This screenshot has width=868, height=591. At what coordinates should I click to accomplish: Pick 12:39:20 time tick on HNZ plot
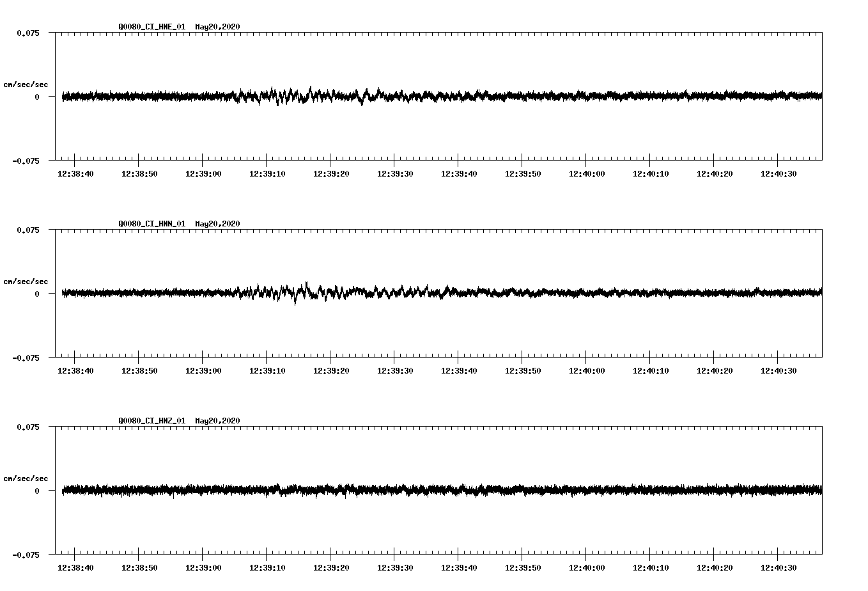[x=331, y=568]
